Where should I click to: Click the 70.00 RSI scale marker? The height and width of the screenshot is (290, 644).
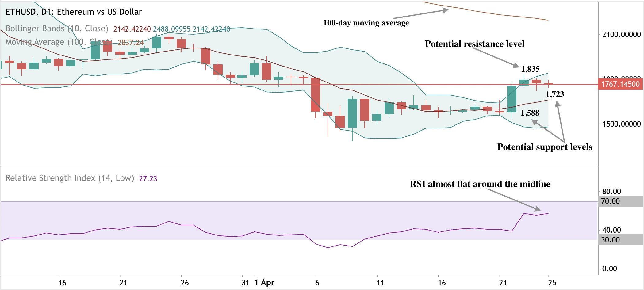[611, 201]
